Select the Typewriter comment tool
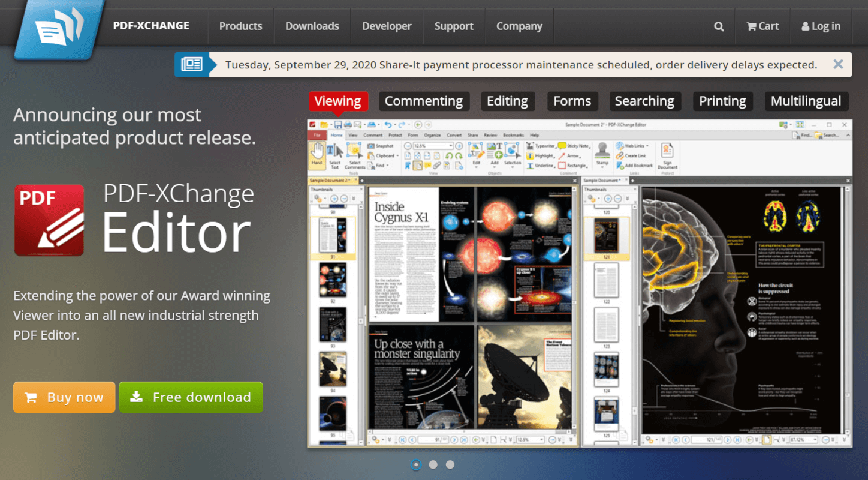 click(541, 146)
